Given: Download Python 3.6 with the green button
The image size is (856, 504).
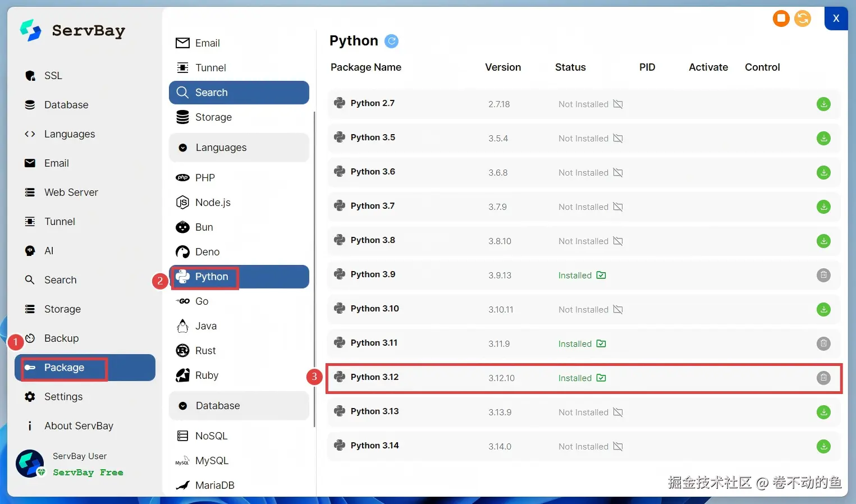Looking at the screenshot, I should [x=823, y=172].
